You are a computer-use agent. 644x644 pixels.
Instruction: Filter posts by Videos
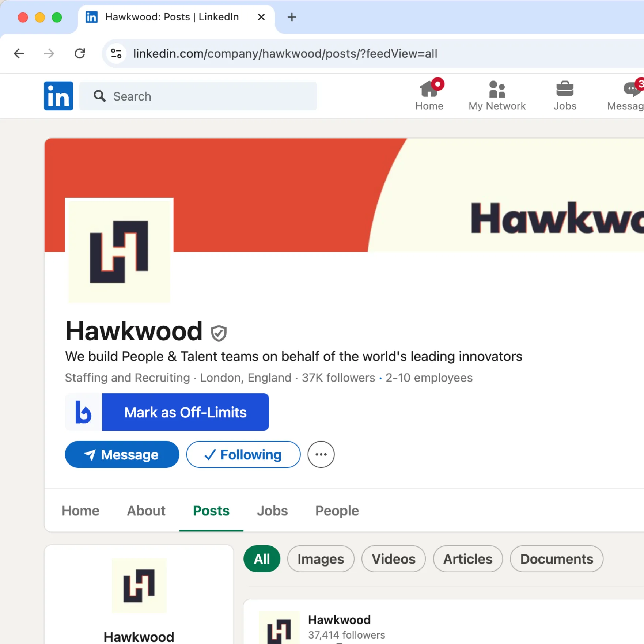click(x=393, y=559)
